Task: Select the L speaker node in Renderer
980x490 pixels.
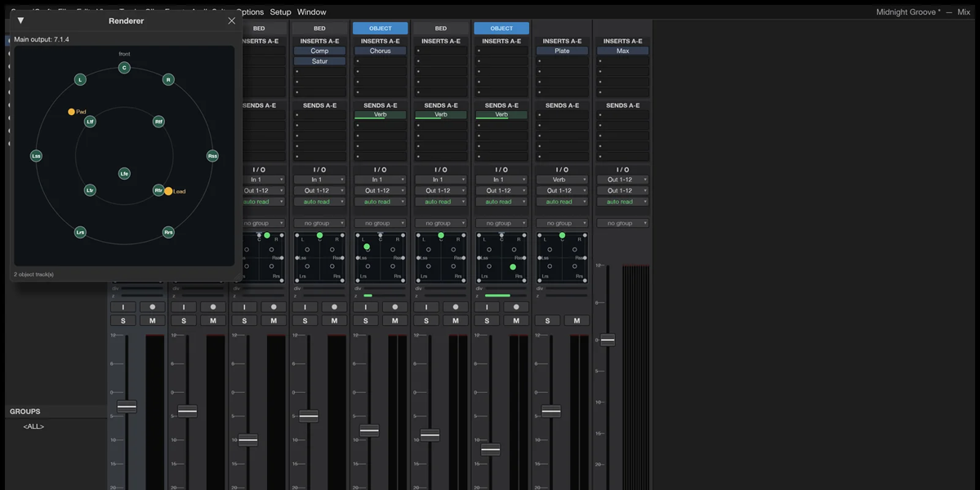Action: tap(80, 79)
